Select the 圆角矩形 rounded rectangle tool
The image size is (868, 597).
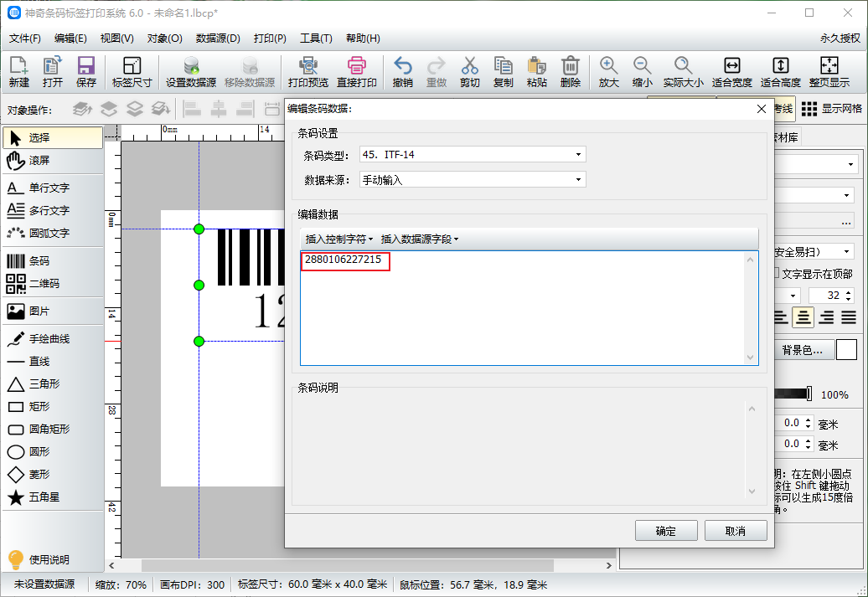pyautogui.click(x=53, y=430)
